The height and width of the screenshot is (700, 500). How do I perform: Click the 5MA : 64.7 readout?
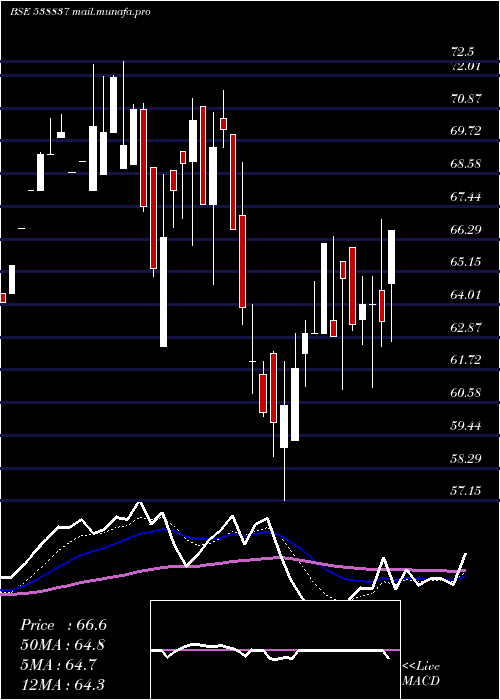[59, 665]
